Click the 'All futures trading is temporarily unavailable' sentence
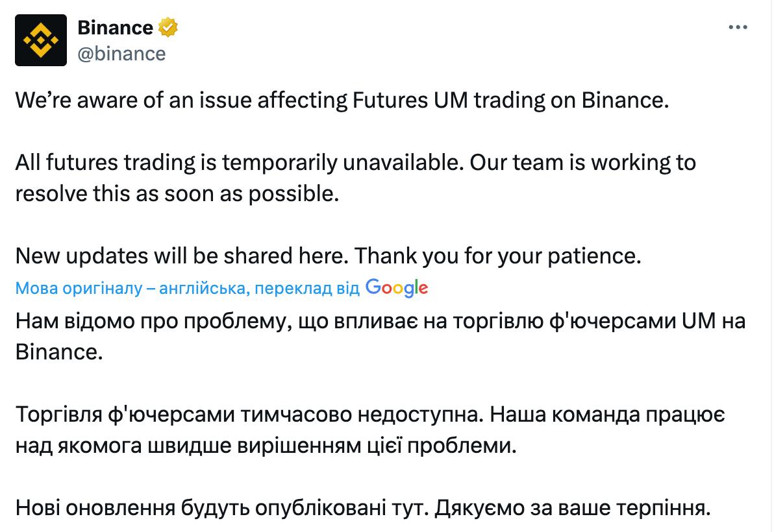774x532 pixels. point(240,163)
